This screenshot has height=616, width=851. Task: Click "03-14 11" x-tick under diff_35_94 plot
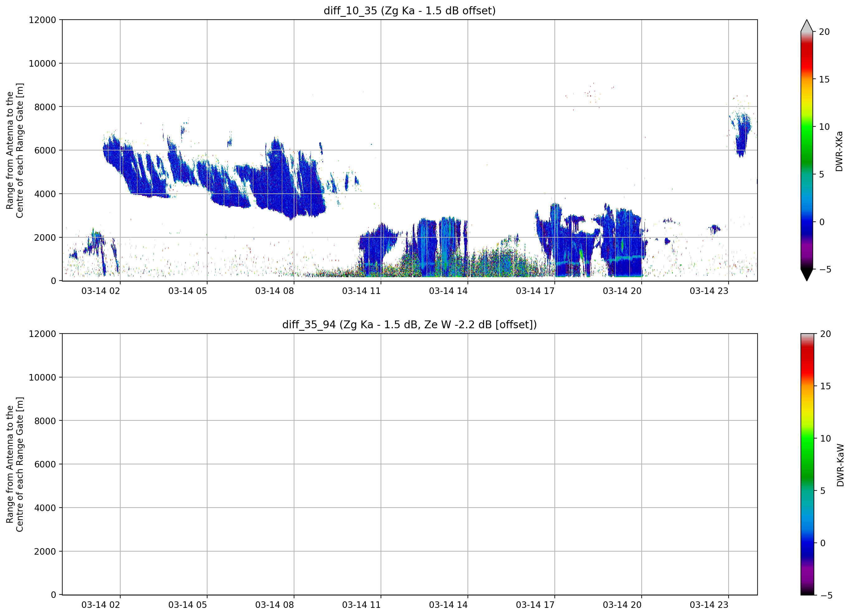click(x=361, y=605)
